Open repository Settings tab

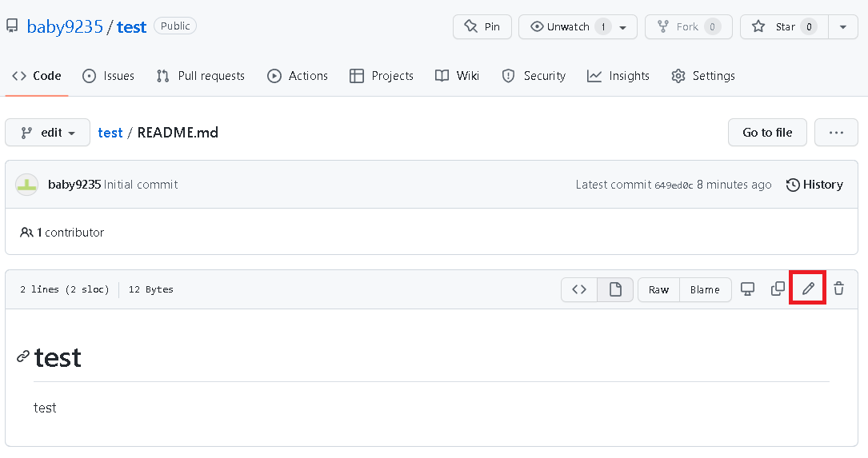(703, 76)
